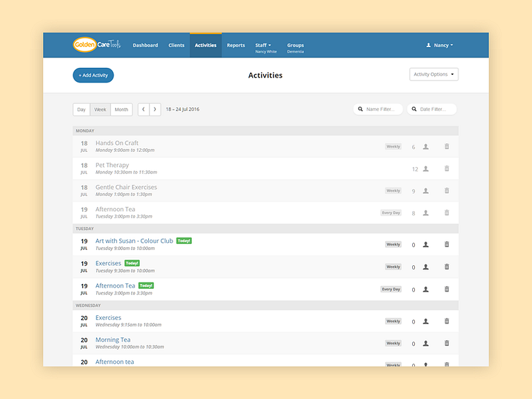The width and height of the screenshot is (532, 399).
Task: Delete the Afternoon Tea marked Today
Action: tap(447, 289)
